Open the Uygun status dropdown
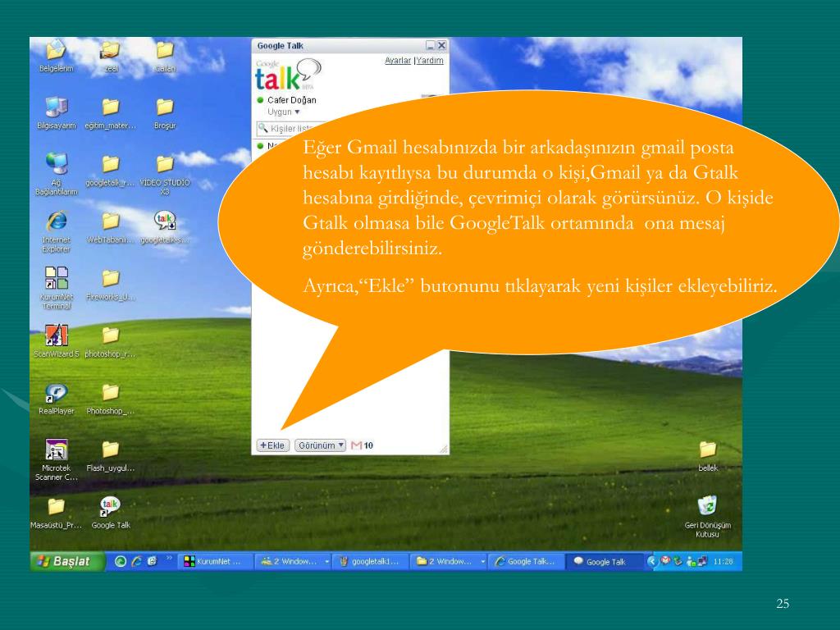The width and height of the screenshot is (840, 630). tap(283, 112)
